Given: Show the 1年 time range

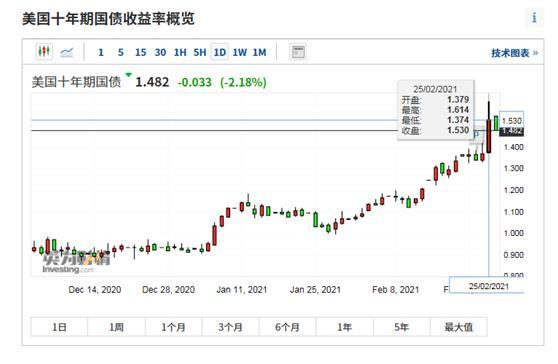Looking at the screenshot, I should click(344, 327).
